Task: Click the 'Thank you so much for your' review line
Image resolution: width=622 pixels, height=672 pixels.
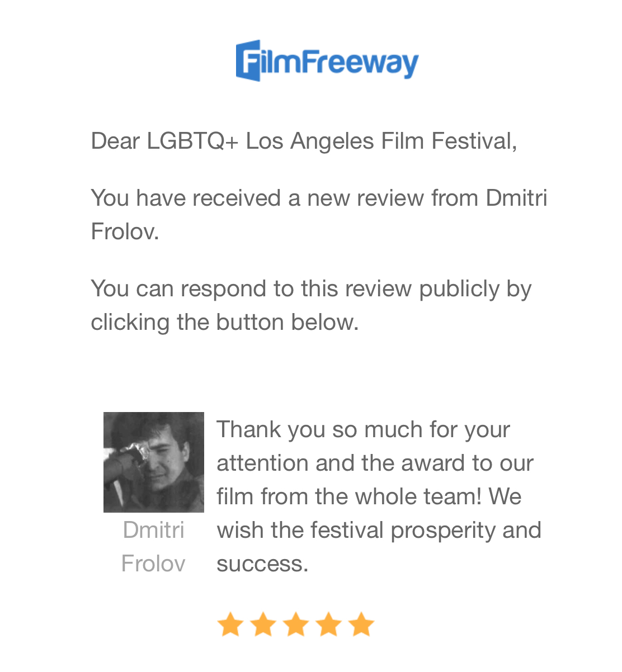Action: (x=363, y=430)
